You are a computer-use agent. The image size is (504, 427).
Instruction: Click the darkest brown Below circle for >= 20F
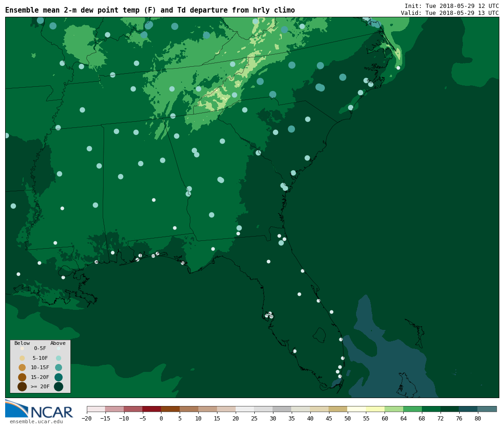(22, 386)
